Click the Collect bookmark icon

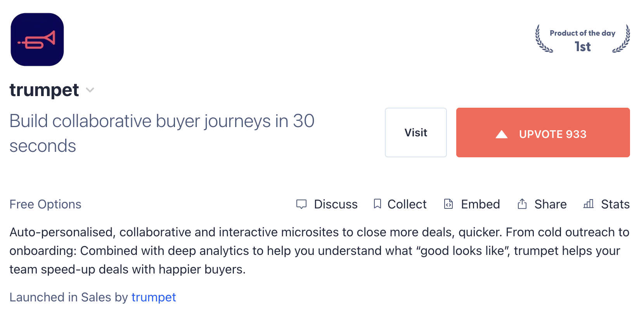click(377, 204)
